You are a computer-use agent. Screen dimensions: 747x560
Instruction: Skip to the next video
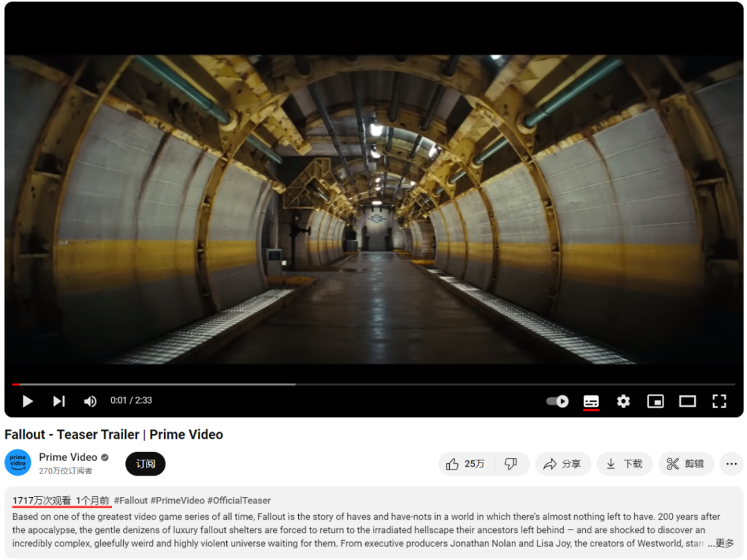(x=59, y=401)
